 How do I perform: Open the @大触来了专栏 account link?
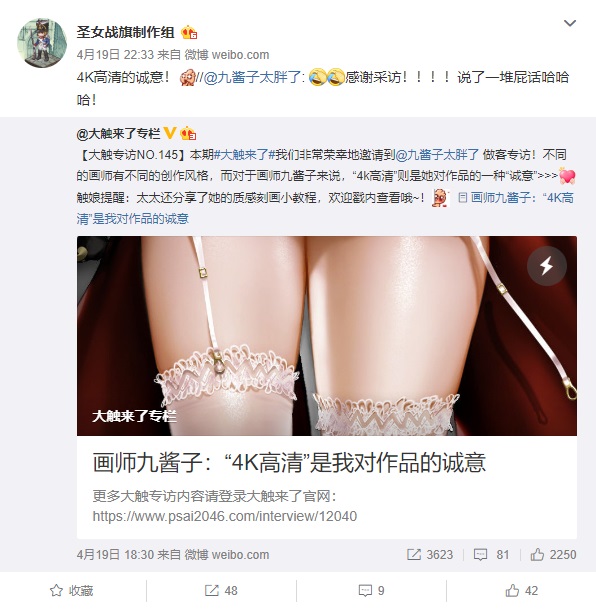point(118,134)
